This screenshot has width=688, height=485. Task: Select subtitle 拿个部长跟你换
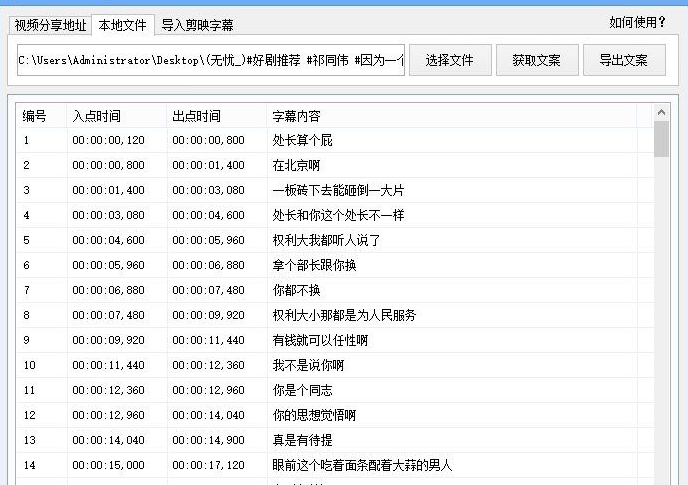pos(314,266)
